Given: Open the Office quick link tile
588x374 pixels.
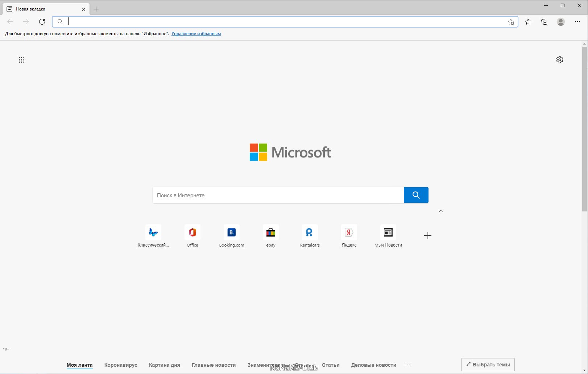Looking at the screenshot, I should [x=192, y=236].
